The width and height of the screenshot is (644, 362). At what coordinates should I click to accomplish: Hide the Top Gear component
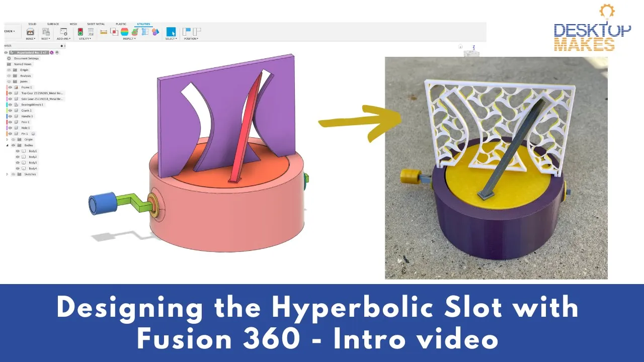click(10, 93)
